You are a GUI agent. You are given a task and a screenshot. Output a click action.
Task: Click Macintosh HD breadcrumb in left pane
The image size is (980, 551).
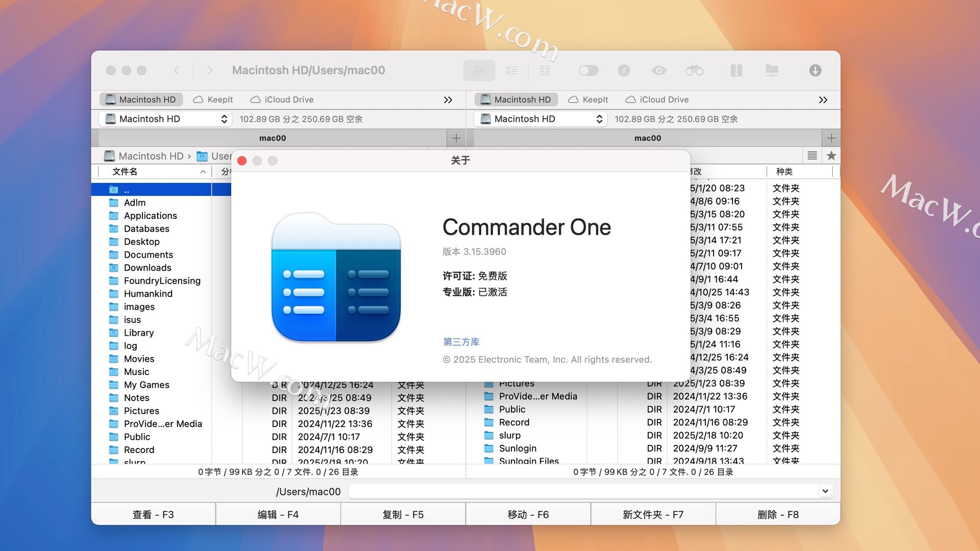[143, 156]
